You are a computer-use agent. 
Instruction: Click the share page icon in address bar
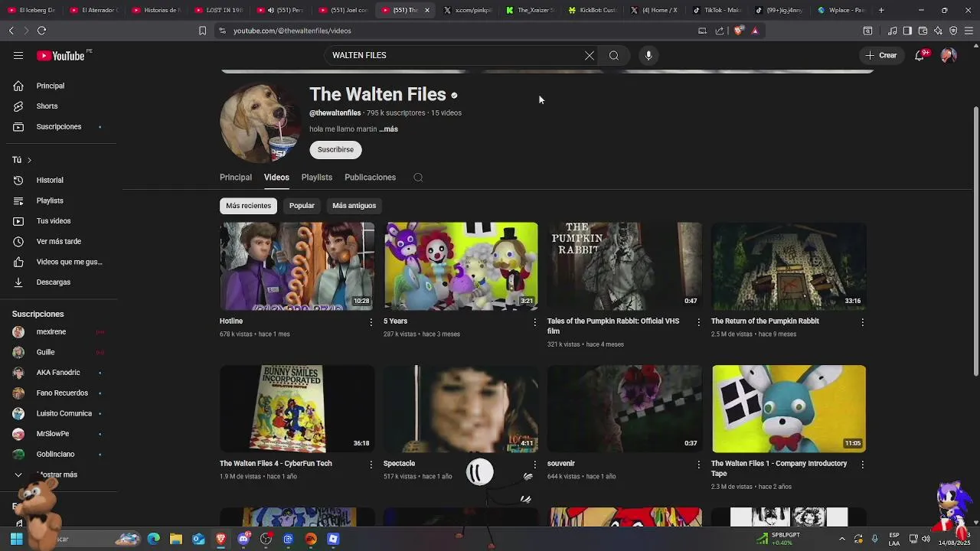pyautogui.click(x=720, y=31)
